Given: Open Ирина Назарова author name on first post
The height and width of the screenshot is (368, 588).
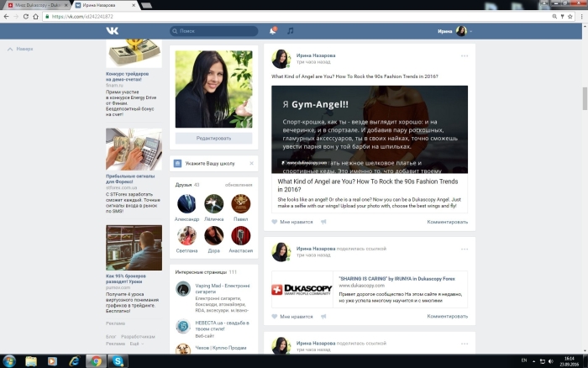Looking at the screenshot, I should 316,55.
